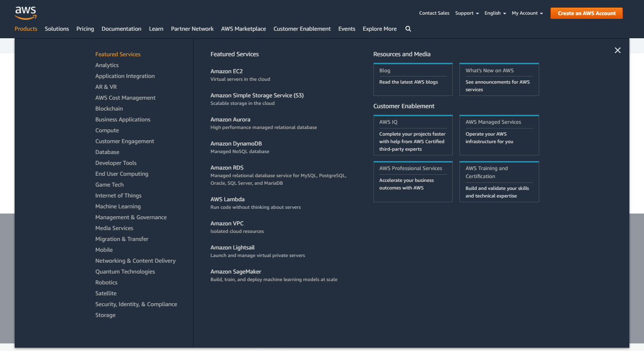Viewport: 644px width, 351px height.
Task: Go to Amazon Simple Storage Service (S3)
Action: 257,95
